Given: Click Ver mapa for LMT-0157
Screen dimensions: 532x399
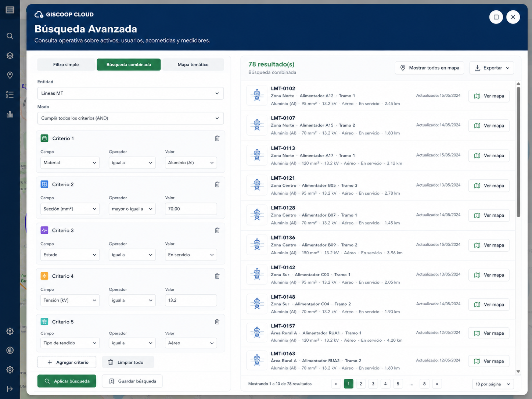Looking at the screenshot, I should pos(489,333).
